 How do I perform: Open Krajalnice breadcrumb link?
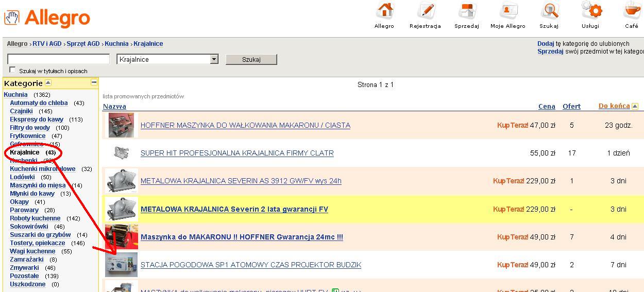coord(148,44)
